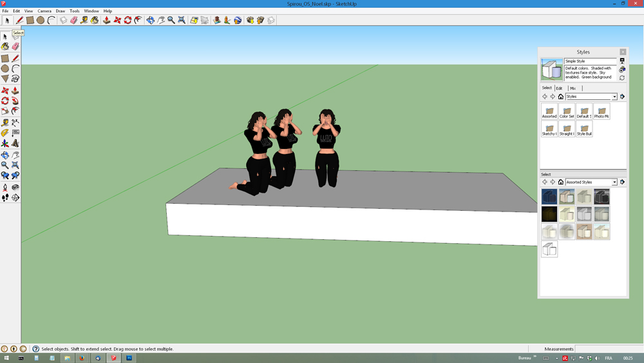Open the Photo Modeling styles folder
This screenshot has width=644, height=363.
[x=601, y=112]
